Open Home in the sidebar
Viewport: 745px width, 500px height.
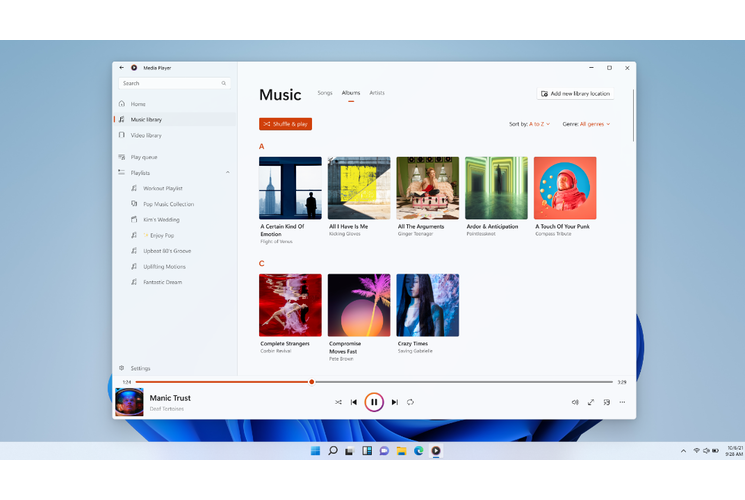tap(175, 104)
